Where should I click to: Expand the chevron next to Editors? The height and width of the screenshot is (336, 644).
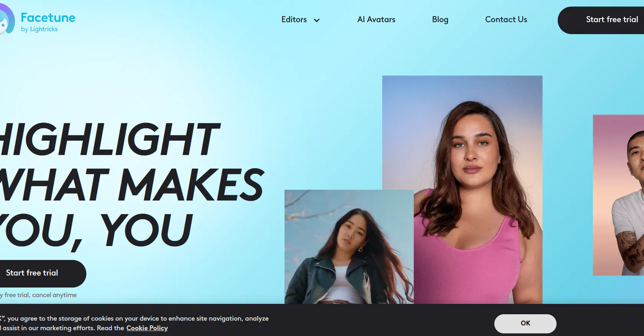[317, 20]
